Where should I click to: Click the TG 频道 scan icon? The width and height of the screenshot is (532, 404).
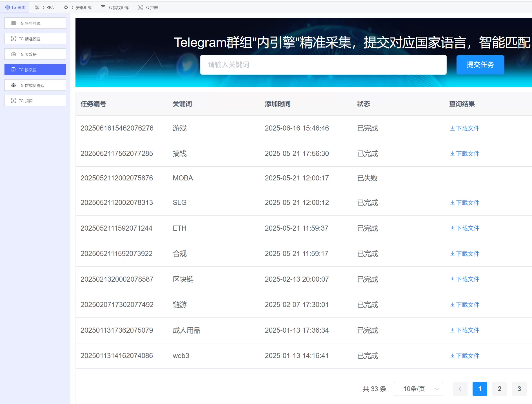point(14,101)
